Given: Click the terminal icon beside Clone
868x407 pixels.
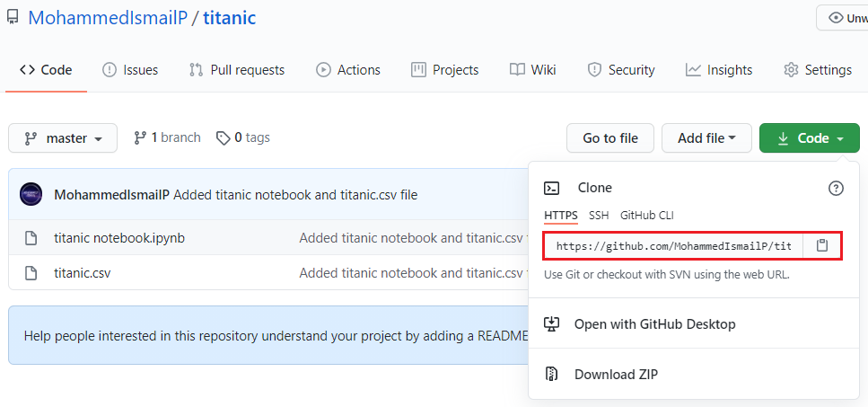Looking at the screenshot, I should (x=553, y=188).
